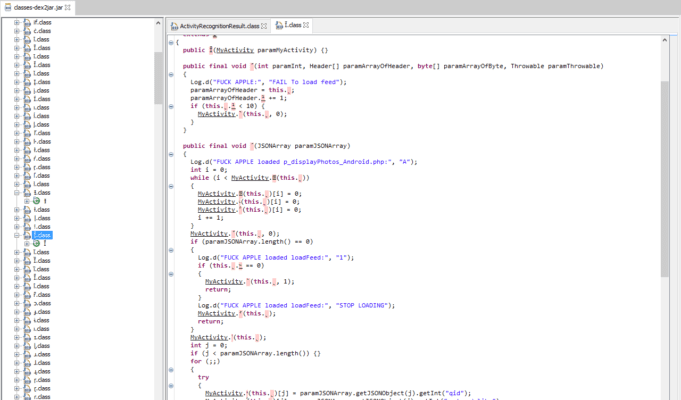The image size is (681, 400).
Task: Select the highlighted class in the tree
Action: pyautogui.click(x=42, y=235)
